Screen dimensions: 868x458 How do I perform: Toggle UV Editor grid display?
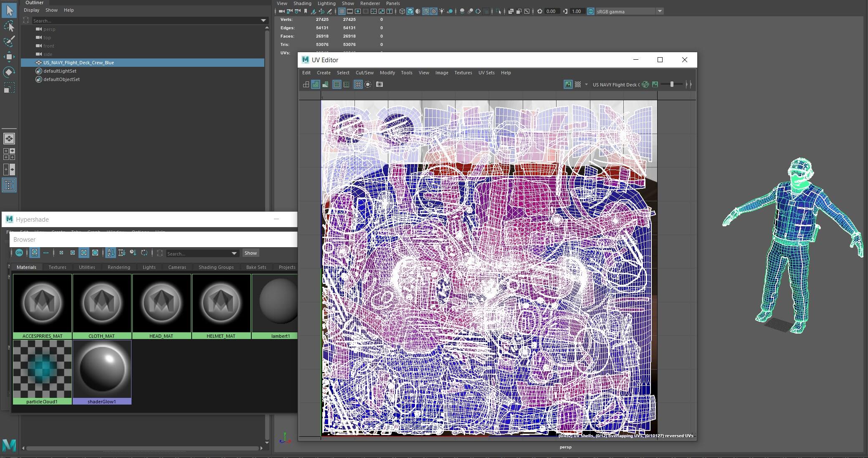point(358,84)
